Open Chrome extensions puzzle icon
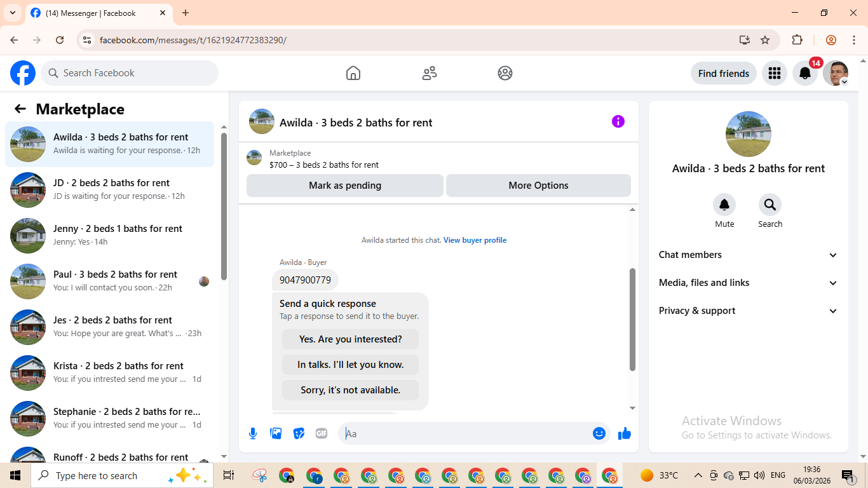Image resolution: width=868 pixels, height=488 pixels. point(797,40)
